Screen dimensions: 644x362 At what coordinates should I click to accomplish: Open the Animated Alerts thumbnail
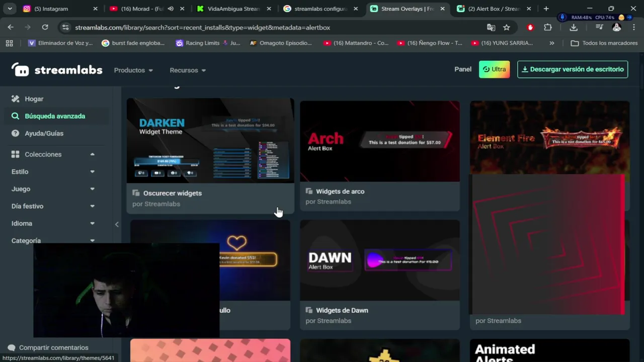(549, 350)
